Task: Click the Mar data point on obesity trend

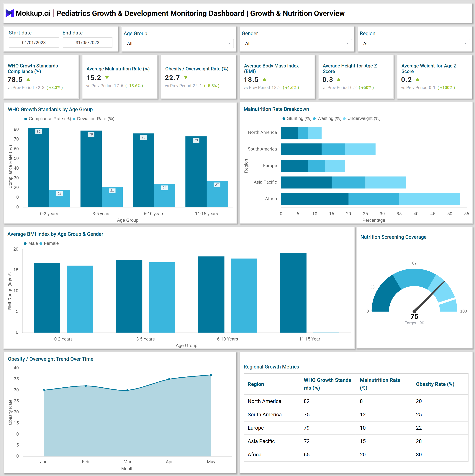Action: (x=127, y=391)
